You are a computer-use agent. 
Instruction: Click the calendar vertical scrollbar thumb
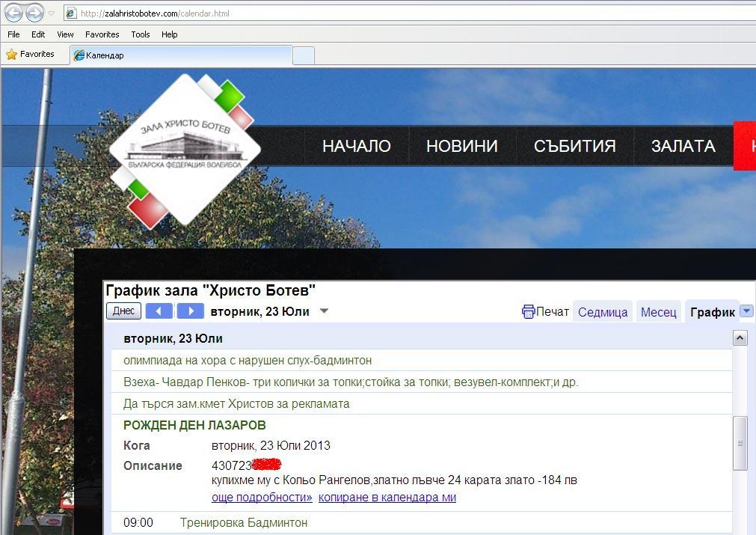[x=740, y=443]
